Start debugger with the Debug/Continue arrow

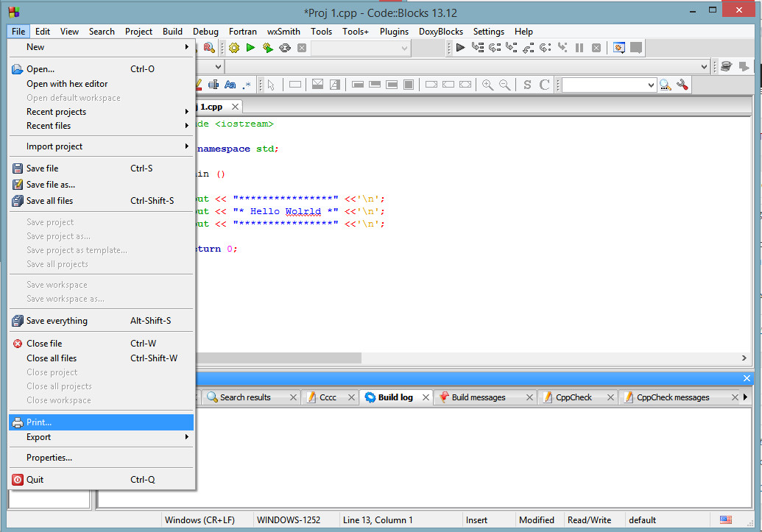(460, 48)
